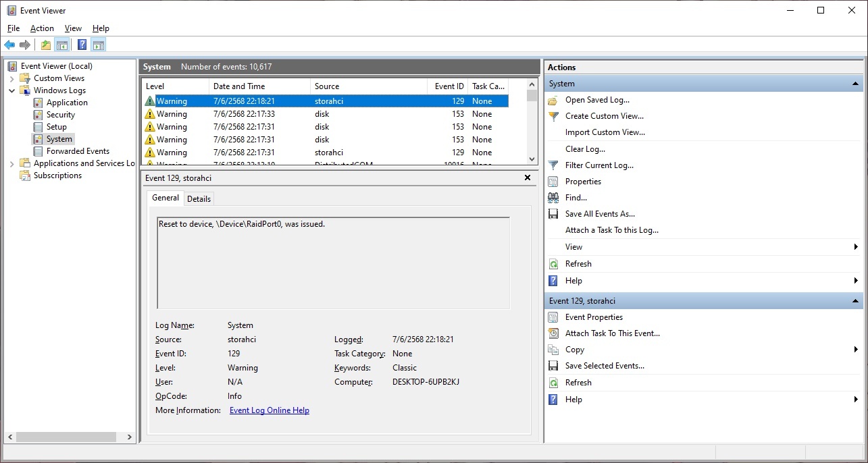Expand the Custom Views tree node
Image resolution: width=868 pixels, height=463 pixels.
(11, 78)
